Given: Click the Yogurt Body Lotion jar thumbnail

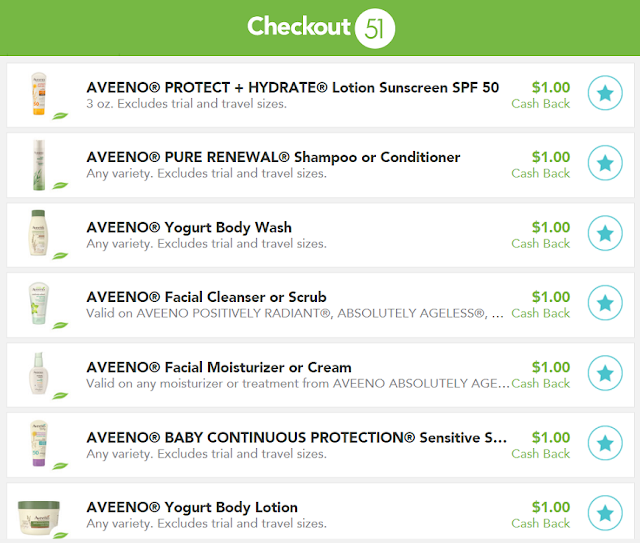Looking at the screenshot, I should (38, 516).
